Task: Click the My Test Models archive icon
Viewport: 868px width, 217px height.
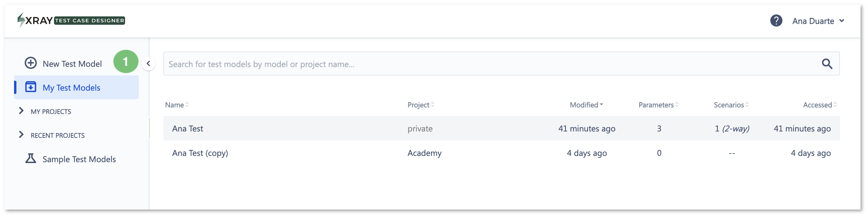Action: tap(31, 87)
